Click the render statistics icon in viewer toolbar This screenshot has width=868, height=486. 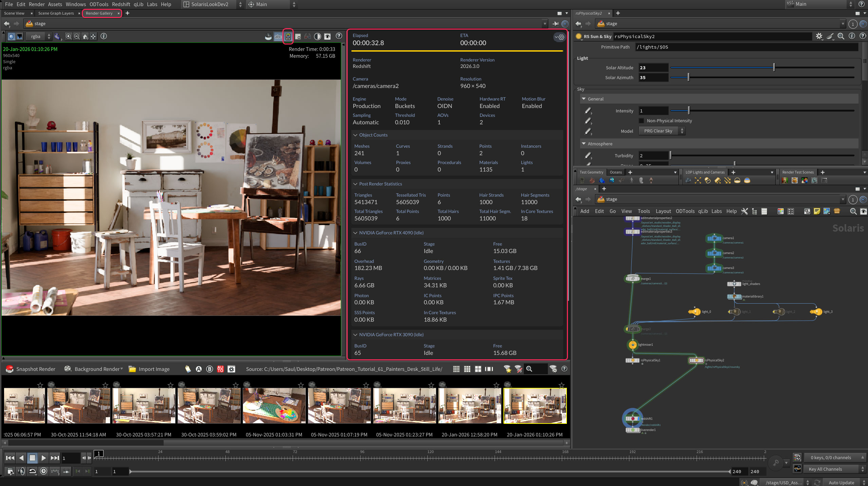click(288, 36)
